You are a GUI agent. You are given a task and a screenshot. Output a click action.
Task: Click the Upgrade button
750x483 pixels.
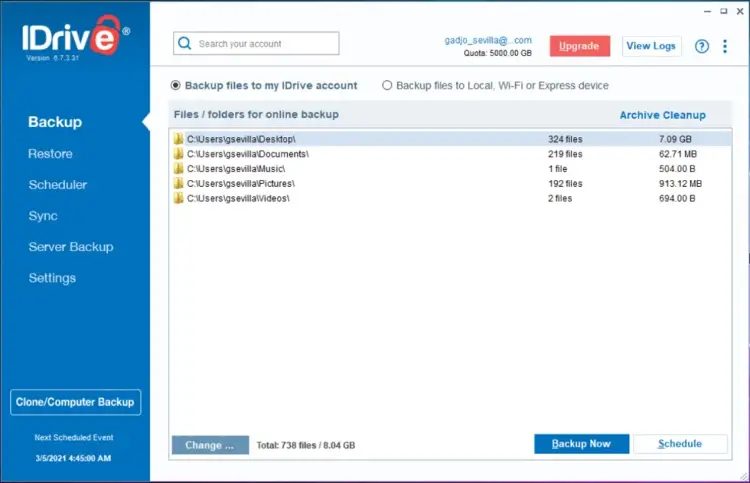(x=580, y=46)
